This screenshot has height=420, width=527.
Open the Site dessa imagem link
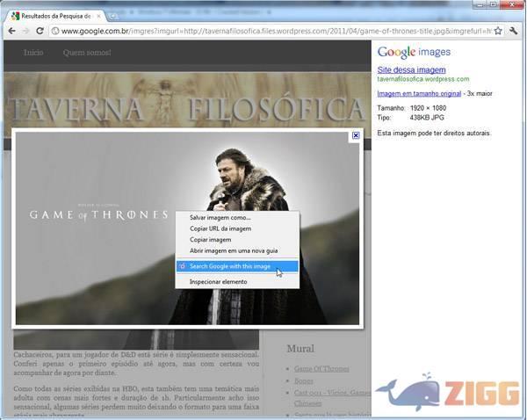(x=411, y=69)
